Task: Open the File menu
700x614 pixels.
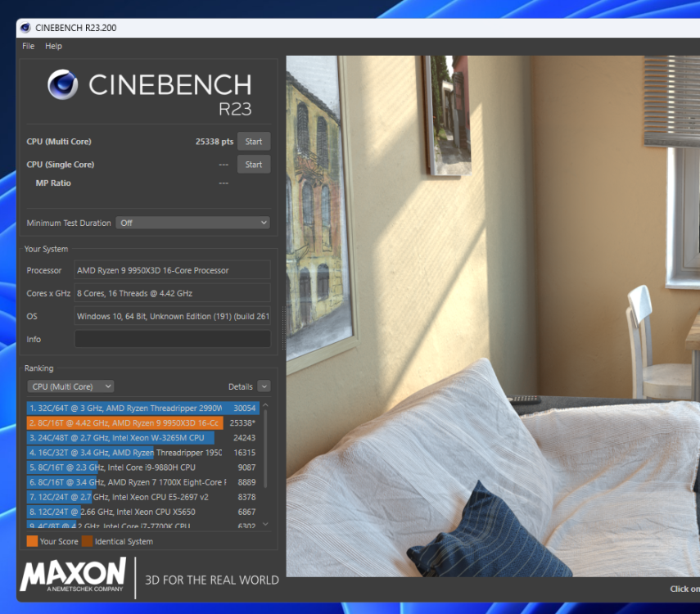Action: 28,46
